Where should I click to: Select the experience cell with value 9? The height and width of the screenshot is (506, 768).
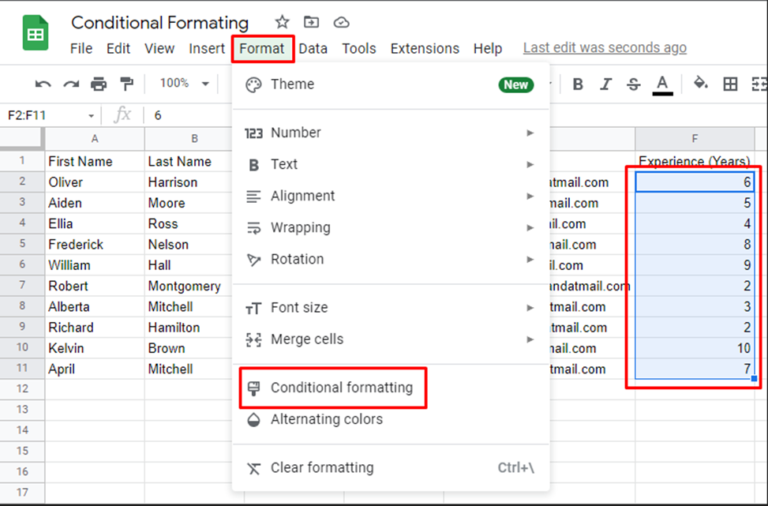(x=695, y=265)
